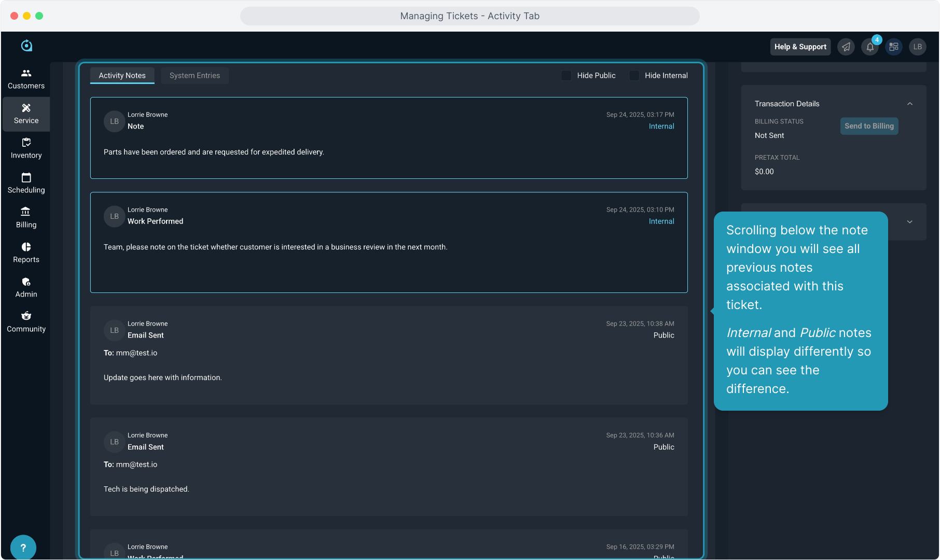Click the notifications bell icon

pyautogui.click(x=870, y=47)
